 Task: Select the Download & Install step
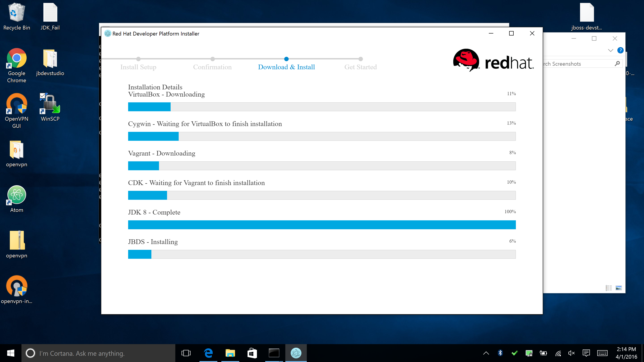pyautogui.click(x=286, y=67)
